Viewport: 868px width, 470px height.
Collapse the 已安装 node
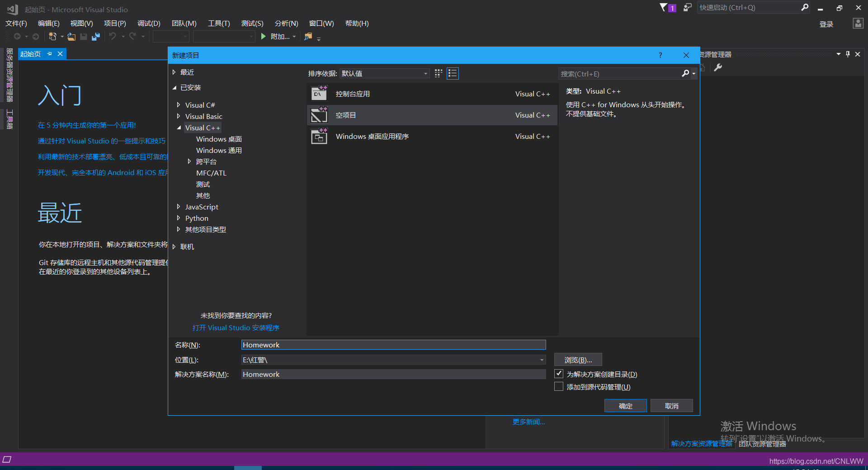pyautogui.click(x=174, y=88)
